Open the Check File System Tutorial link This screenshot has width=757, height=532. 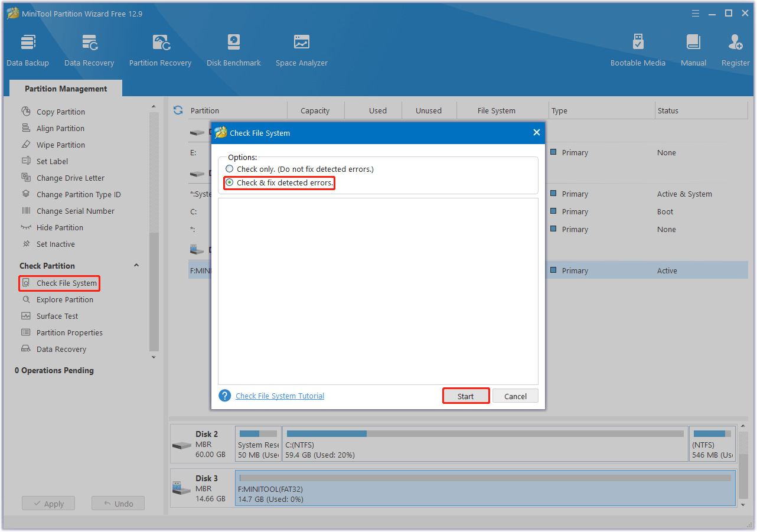point(279,396)
